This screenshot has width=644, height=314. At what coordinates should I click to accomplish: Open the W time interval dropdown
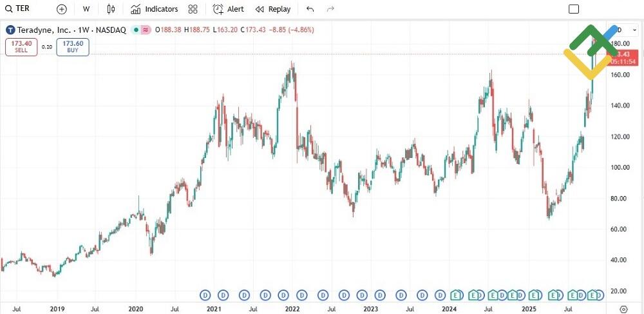point(86,9)
